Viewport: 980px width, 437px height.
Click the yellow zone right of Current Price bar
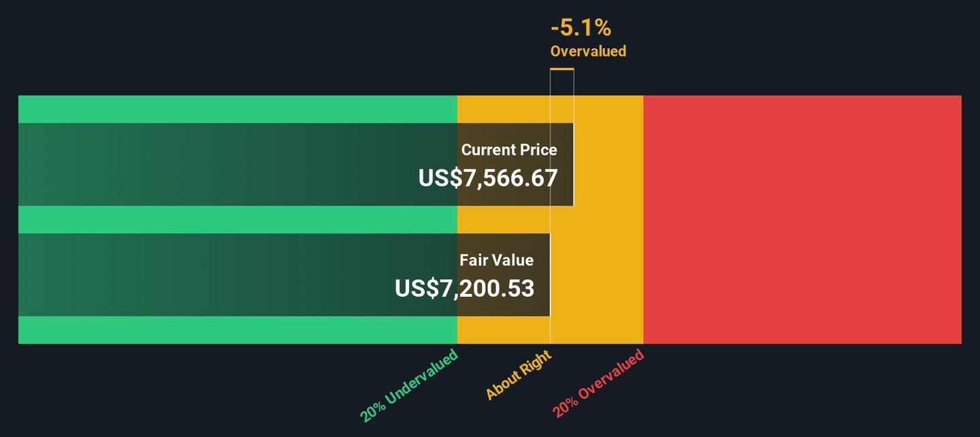(608, 164)
